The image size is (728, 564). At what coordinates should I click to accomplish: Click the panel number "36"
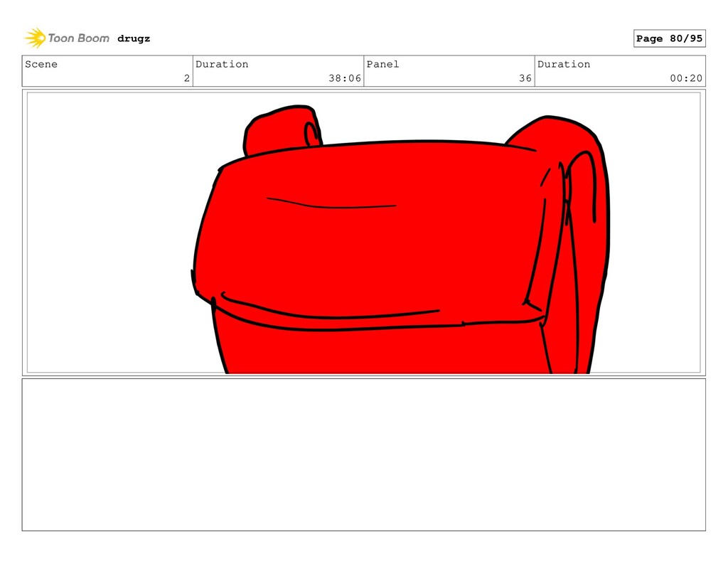pyautogui.click(x=525, y=78)
